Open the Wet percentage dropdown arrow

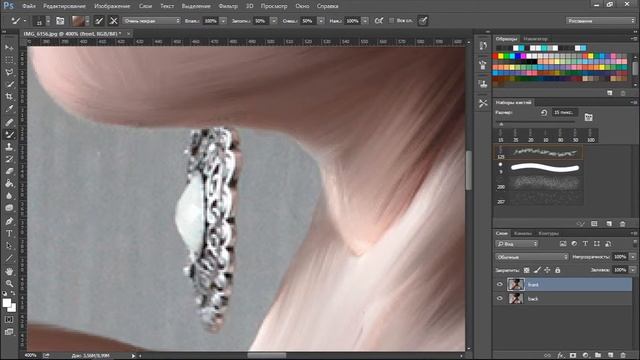[223, 21]
